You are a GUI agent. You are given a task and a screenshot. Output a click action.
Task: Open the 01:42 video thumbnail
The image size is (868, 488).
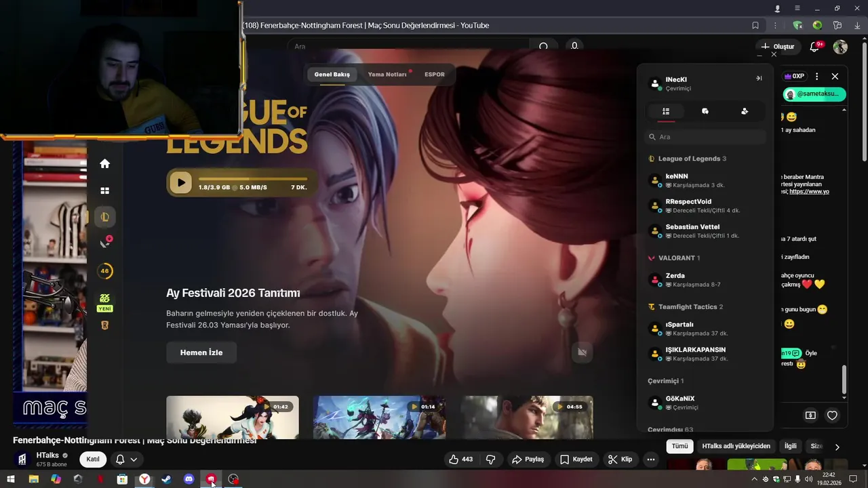[x=233, y=418]
